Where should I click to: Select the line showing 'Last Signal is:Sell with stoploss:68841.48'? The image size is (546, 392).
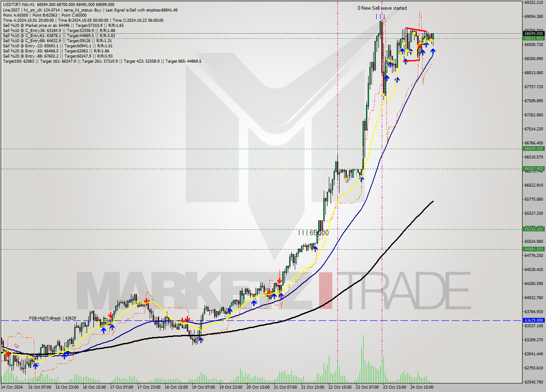90,10
